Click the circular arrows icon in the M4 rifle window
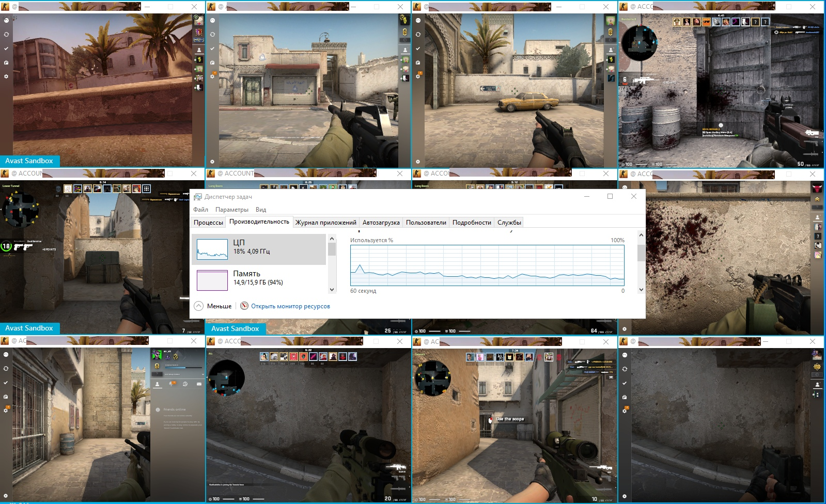Screen dimensions: 826x504 click(x=212, y=34)
